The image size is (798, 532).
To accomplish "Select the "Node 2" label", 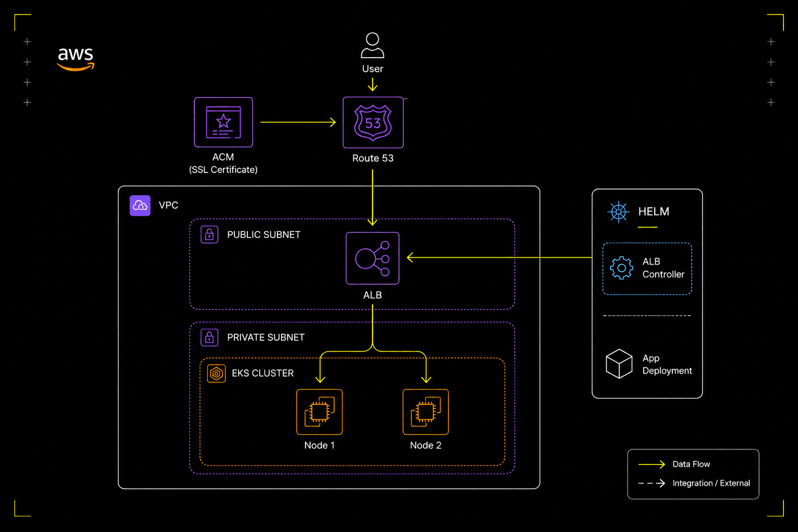I will pyautogui.click(x=425, y=446).
